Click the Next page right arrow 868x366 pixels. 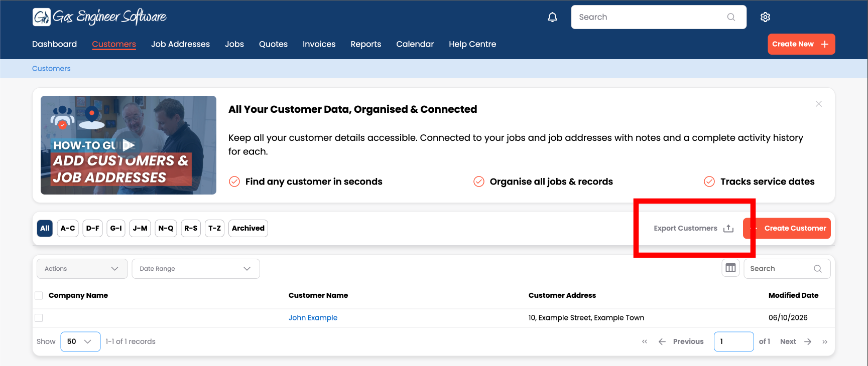pos(808,341)
